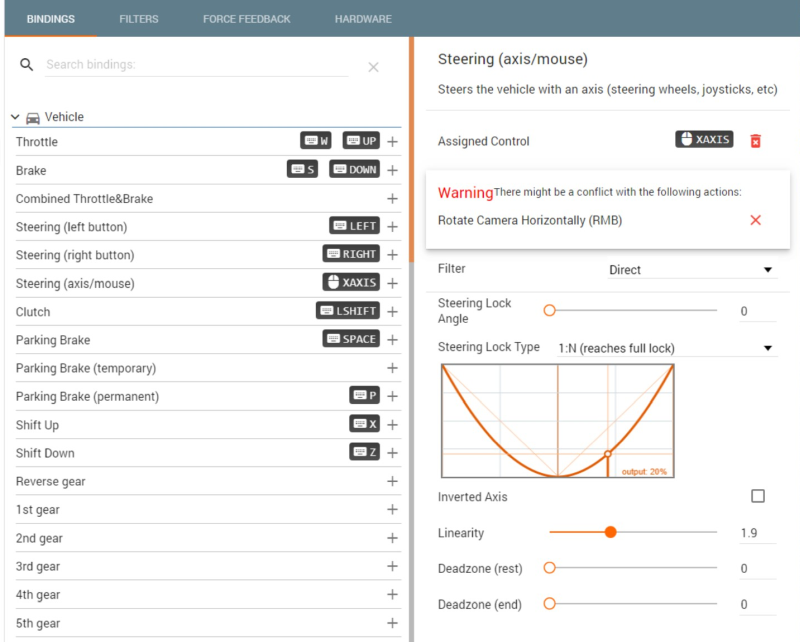
Task: Open the Force Feedback tab
Action: coord(246,19)
